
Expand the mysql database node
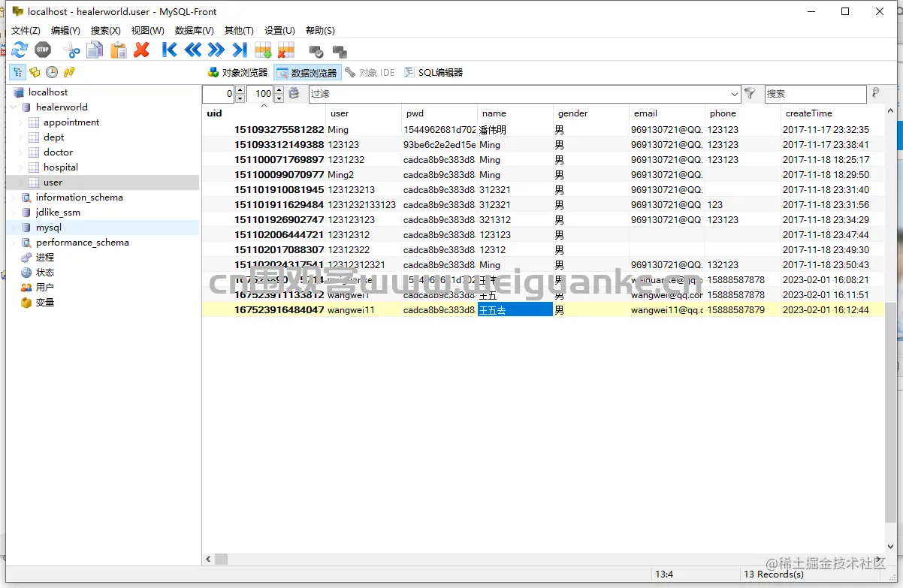[x=13, y=228]
